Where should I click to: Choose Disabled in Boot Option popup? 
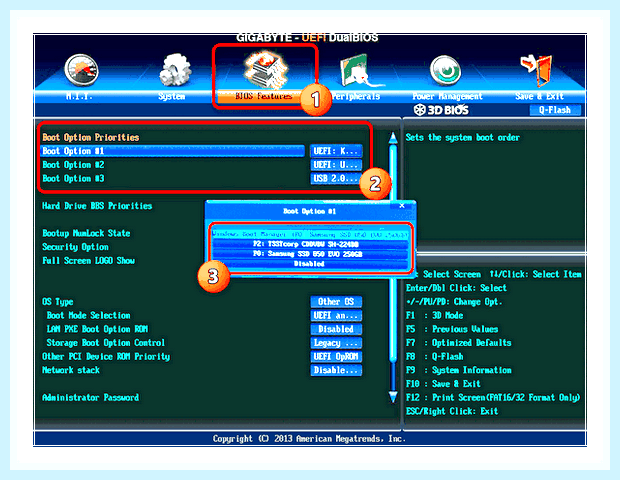click(x=310, y=264)
